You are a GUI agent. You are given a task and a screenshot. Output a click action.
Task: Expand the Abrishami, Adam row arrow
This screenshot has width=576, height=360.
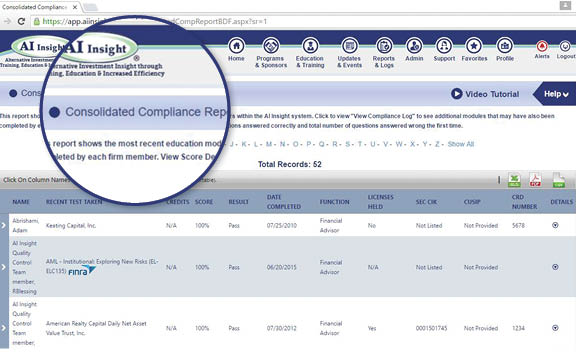(x=4, y=225)
